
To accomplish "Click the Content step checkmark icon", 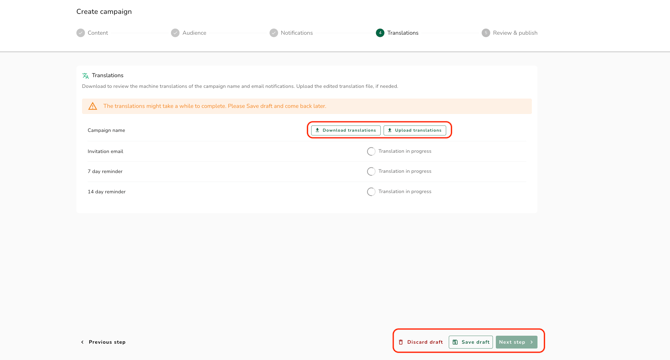I will (81, 33).
